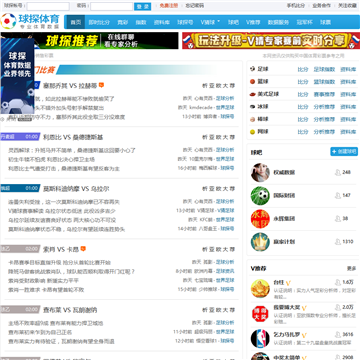Open the 玩法升级 yellow banner ad
This screenshot has width=360, height=360.
point(271,41)
